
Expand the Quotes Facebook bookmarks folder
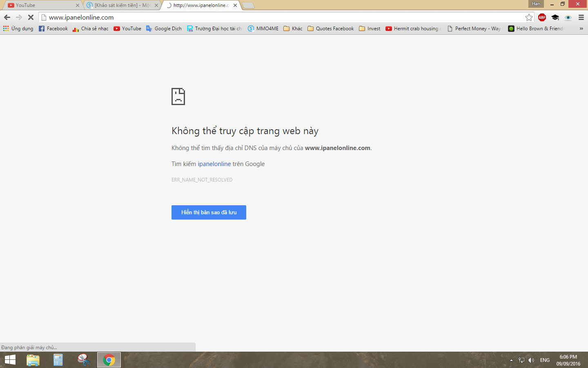point(331,29)
